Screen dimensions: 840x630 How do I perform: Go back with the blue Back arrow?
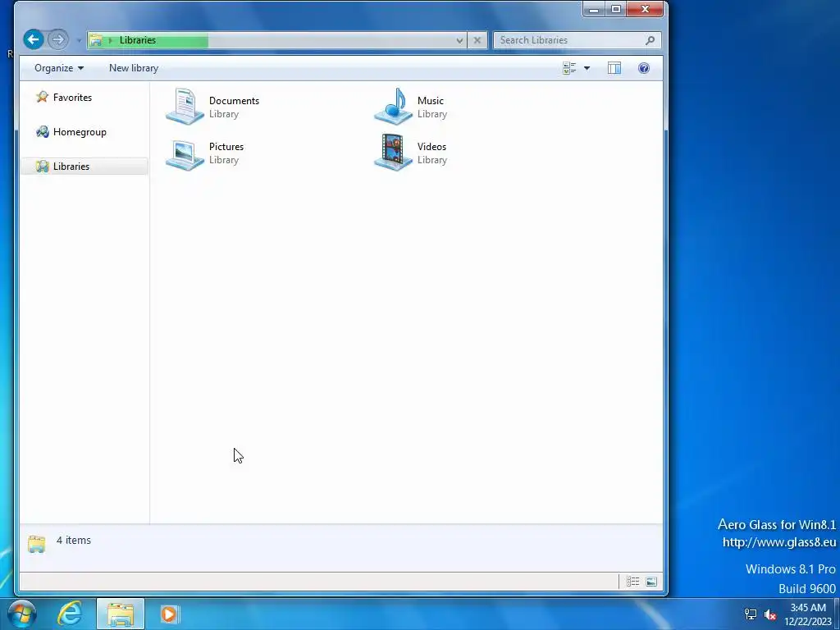click(x=33, y=39)
